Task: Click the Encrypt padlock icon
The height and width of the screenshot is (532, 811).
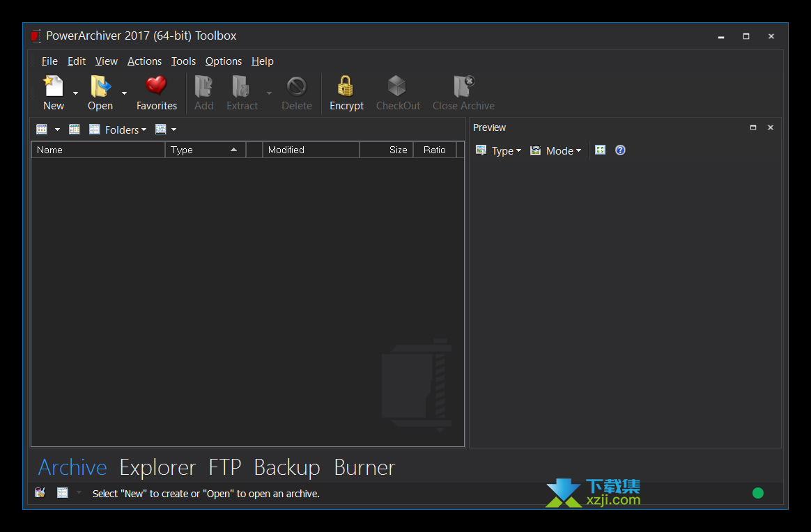Action: (x=346, y=86)
